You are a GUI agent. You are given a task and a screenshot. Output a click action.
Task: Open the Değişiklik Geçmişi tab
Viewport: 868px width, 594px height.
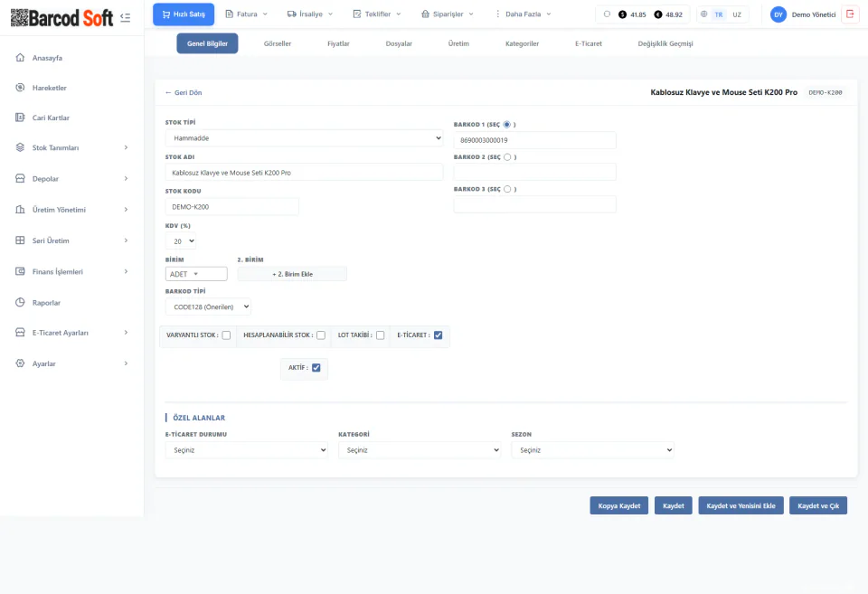[665, 43]
